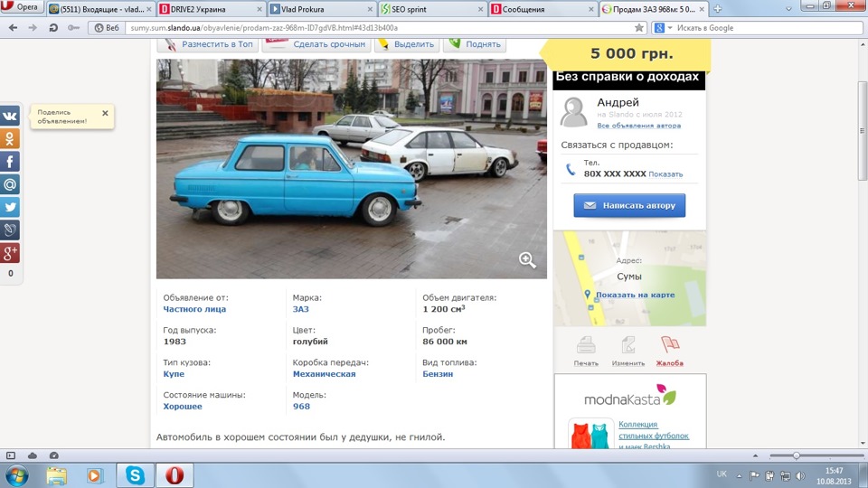Click the browser Back arrow

pyautogui.click(x=13, y=28)
